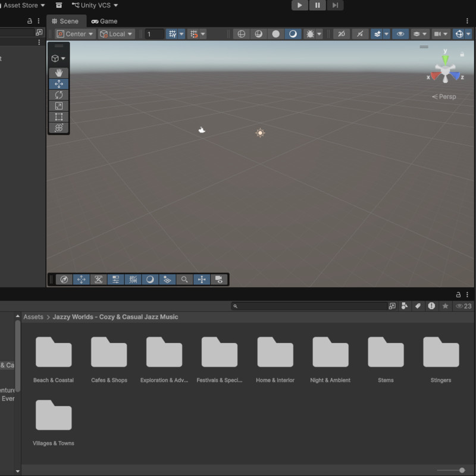This screenshot has width=476, height=476.
Task: Select the Scale tool
Action: tap(58, 106)
